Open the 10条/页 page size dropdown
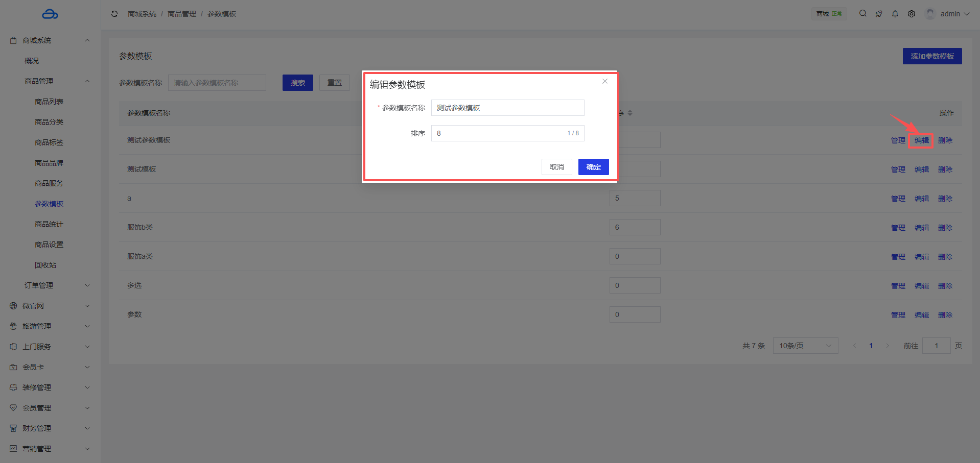Screen dimensions: 980x463 tap(805, 346)
